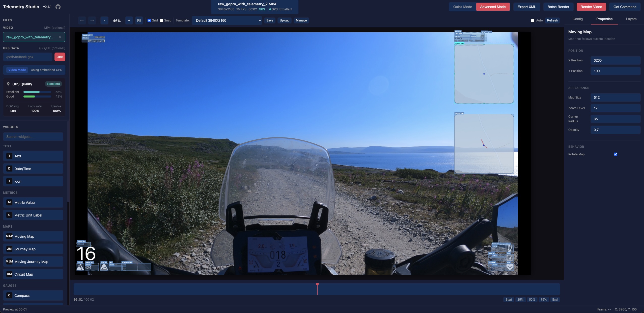Toggle the Rotate Map checkbox
The width and height of the screenshot is (644, 313).
pos(615,154)
